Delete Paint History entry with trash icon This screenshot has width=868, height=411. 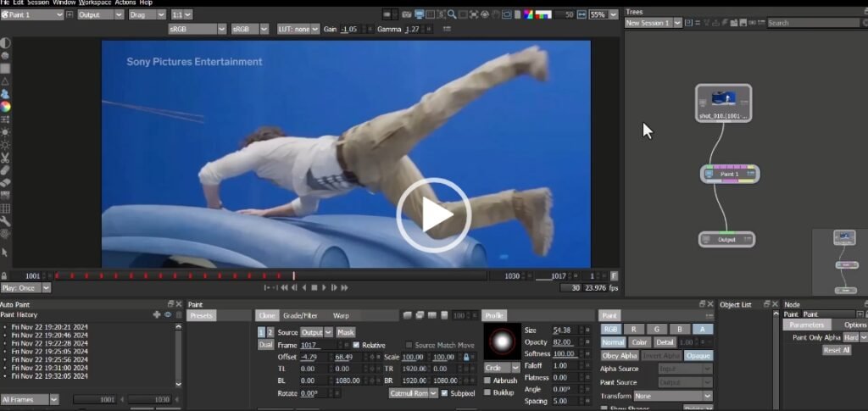point(179,314)
